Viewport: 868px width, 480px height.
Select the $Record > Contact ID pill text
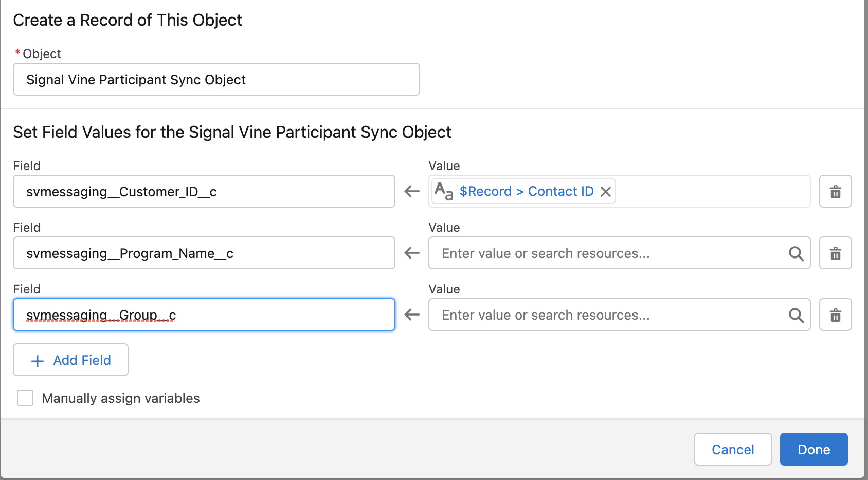pos(527,191)
